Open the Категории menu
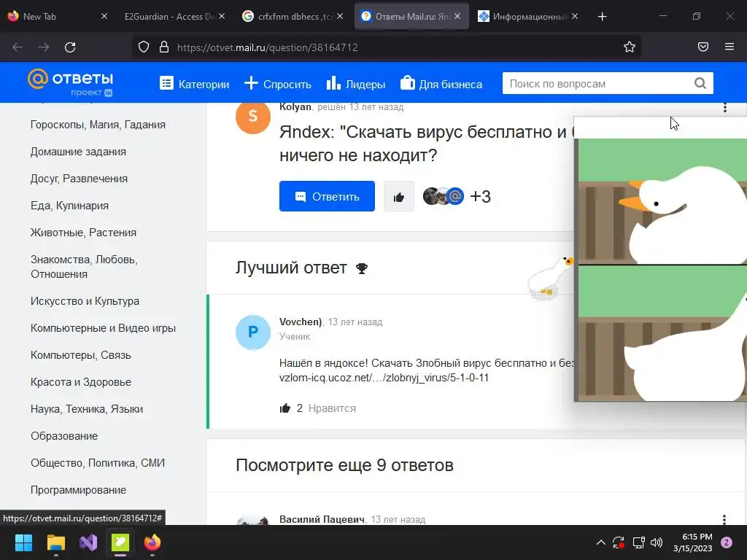 pos(194,84)
